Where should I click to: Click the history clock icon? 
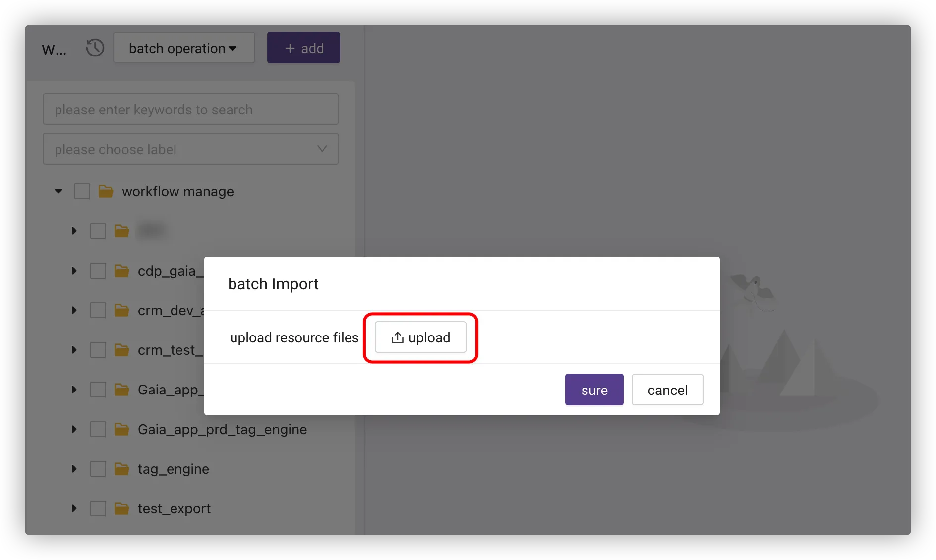95,48
